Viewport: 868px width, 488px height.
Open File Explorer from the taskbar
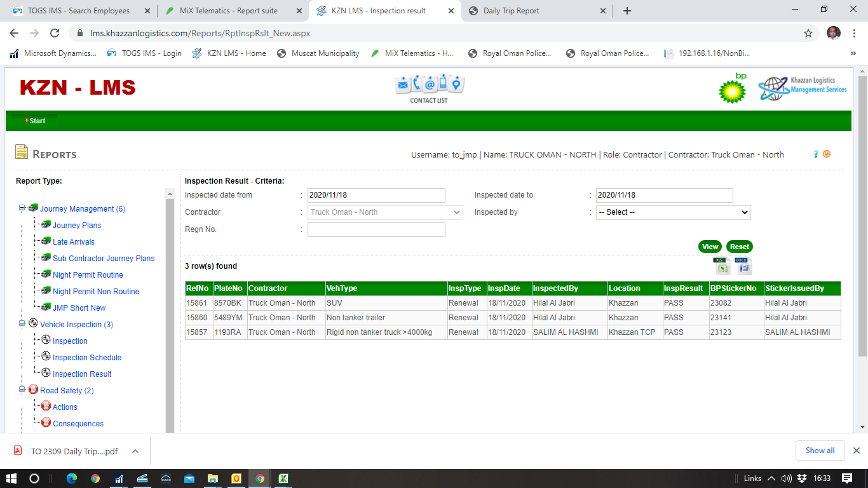click(212, 478)
